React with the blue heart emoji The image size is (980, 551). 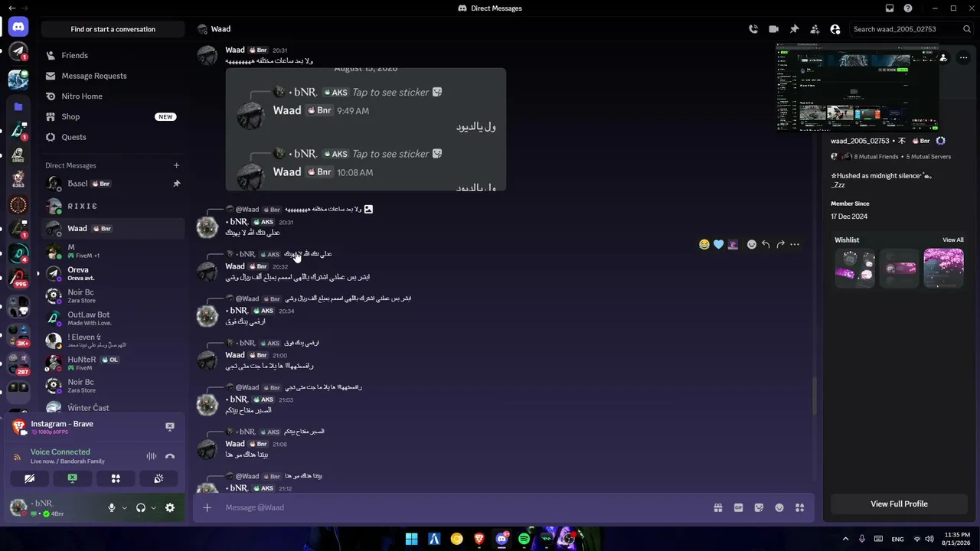(x=718, y=244)
